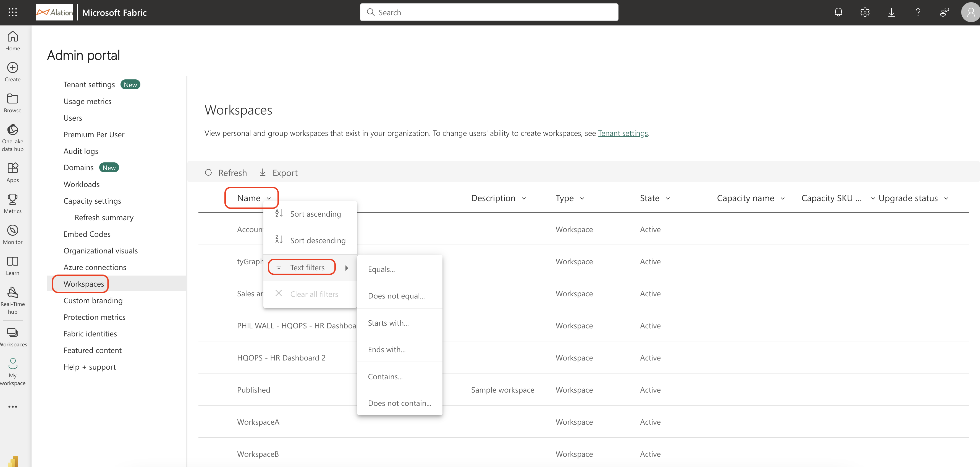Select the Ends with... filter

[x=399, y=349]
